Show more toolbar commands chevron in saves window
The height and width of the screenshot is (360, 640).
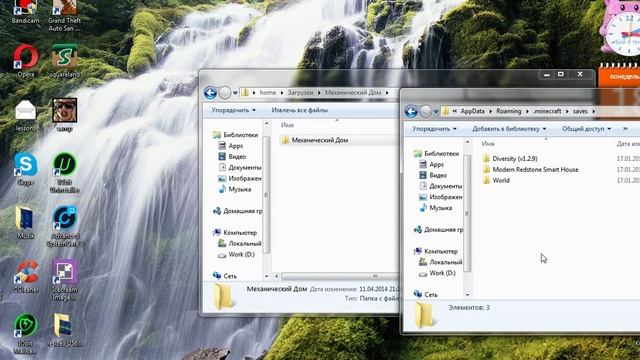pyautogui.click(x=625, y=129)
